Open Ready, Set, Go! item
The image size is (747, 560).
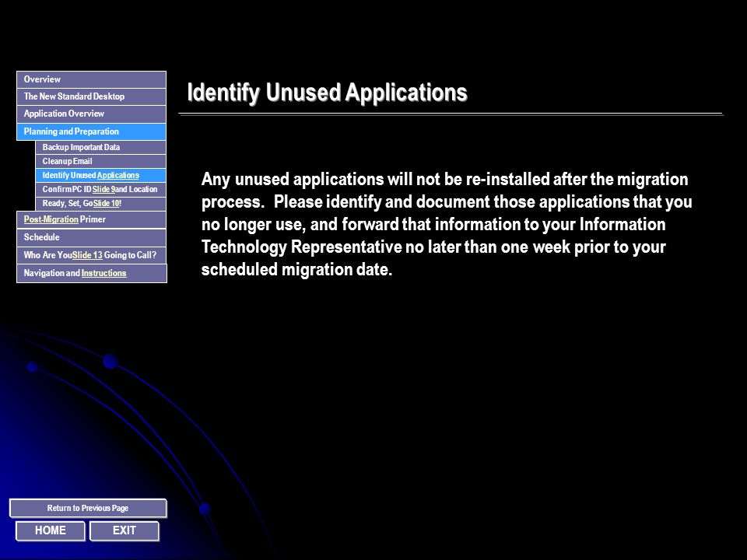click(101, 203)
